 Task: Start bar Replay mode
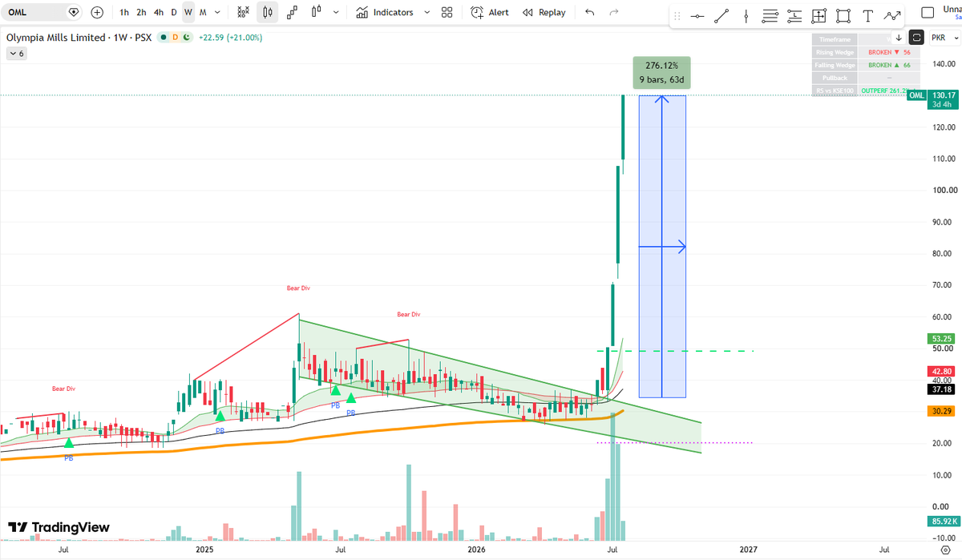(x=544, y=12)
